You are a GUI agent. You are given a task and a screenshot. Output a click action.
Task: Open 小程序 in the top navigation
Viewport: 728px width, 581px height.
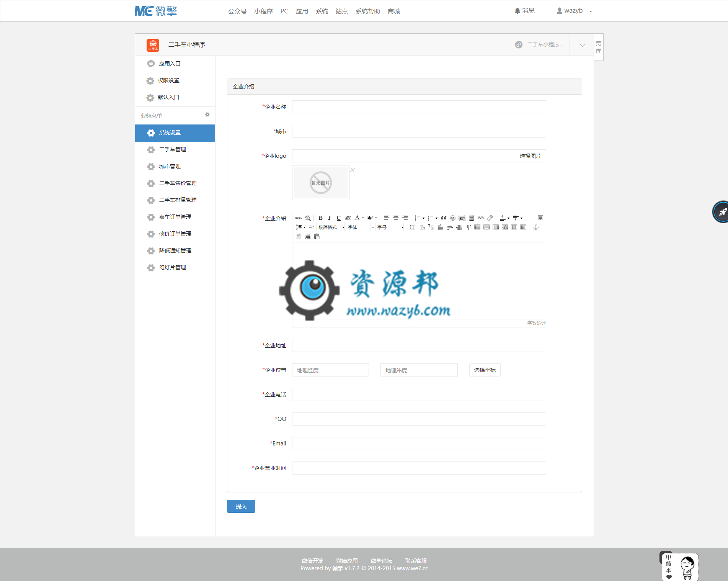tap(263, 11)
